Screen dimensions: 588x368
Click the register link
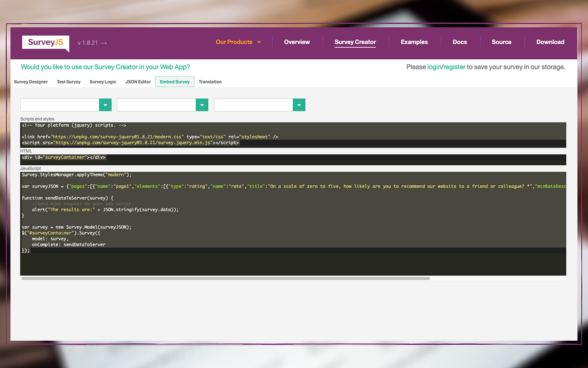coord(454,67)
